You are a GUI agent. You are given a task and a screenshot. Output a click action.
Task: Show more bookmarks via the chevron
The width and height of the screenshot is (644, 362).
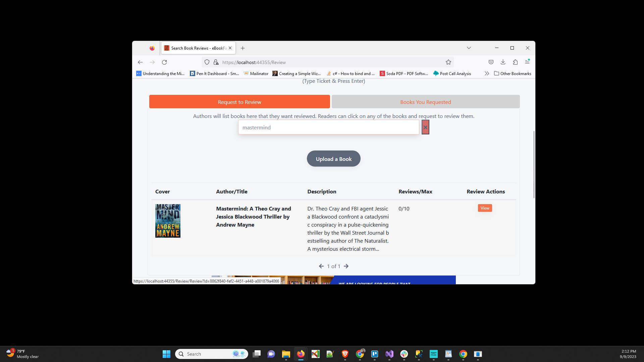coord(487,73)
